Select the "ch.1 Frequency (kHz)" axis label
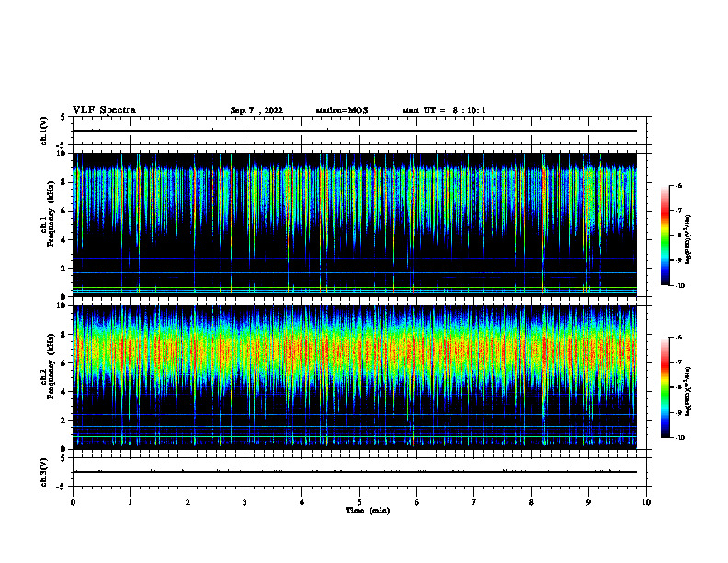The image size is (728, 563). [47, 213]
